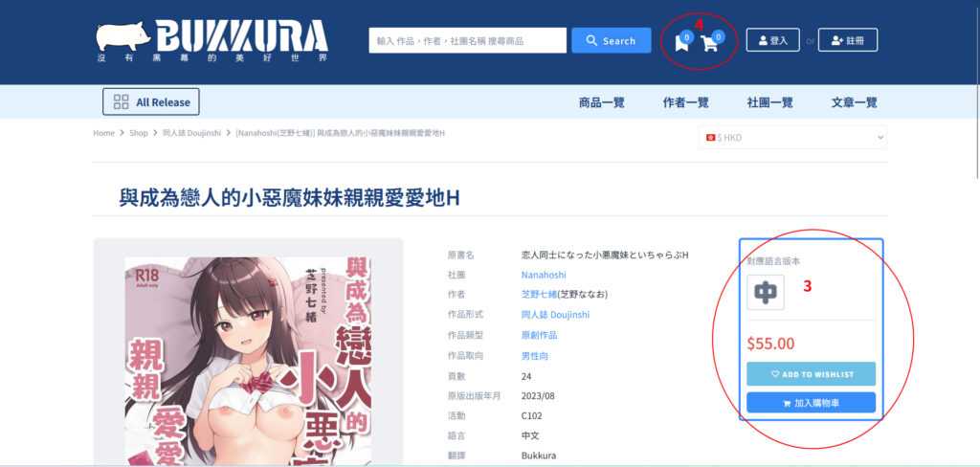Screen dimensions: 980x467
Task: Open the 作者一覽 menu item
Action: click(686, 102)
